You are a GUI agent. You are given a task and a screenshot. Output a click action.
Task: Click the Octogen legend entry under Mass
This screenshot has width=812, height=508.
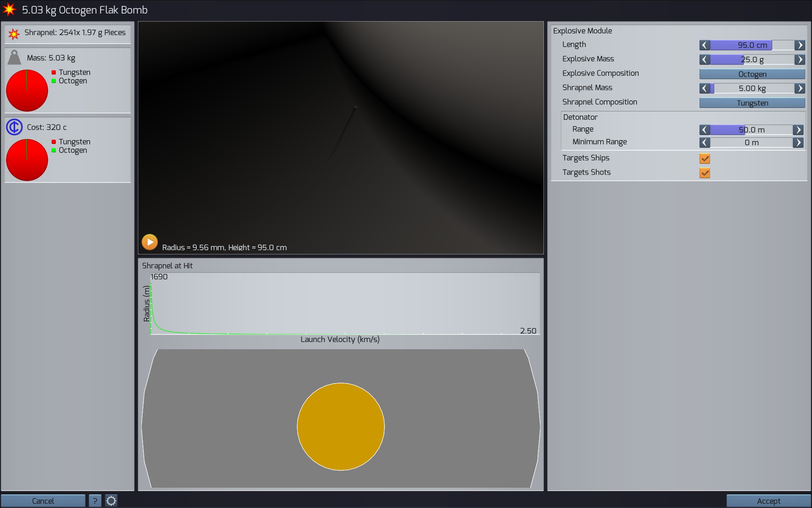coord(69,81)
